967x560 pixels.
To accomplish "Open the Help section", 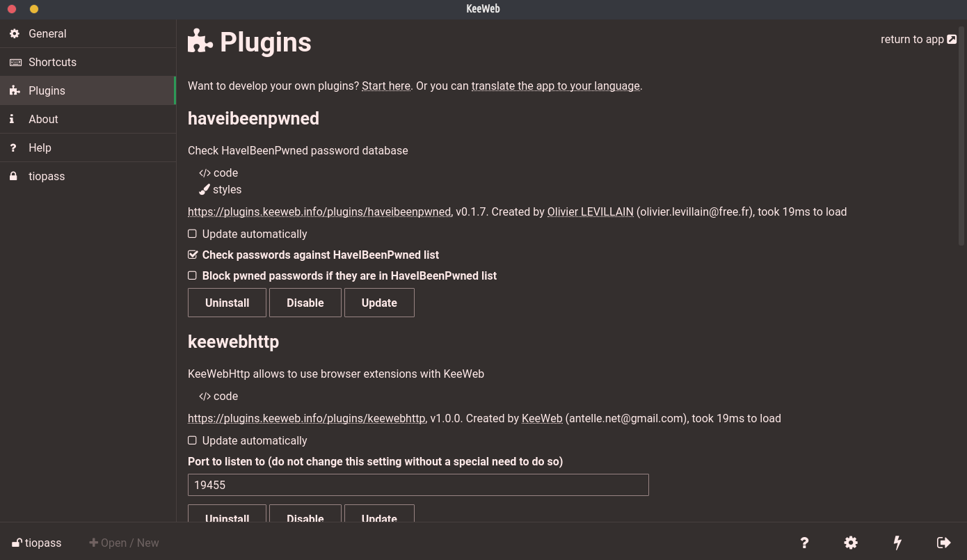I will click(88, 147).
